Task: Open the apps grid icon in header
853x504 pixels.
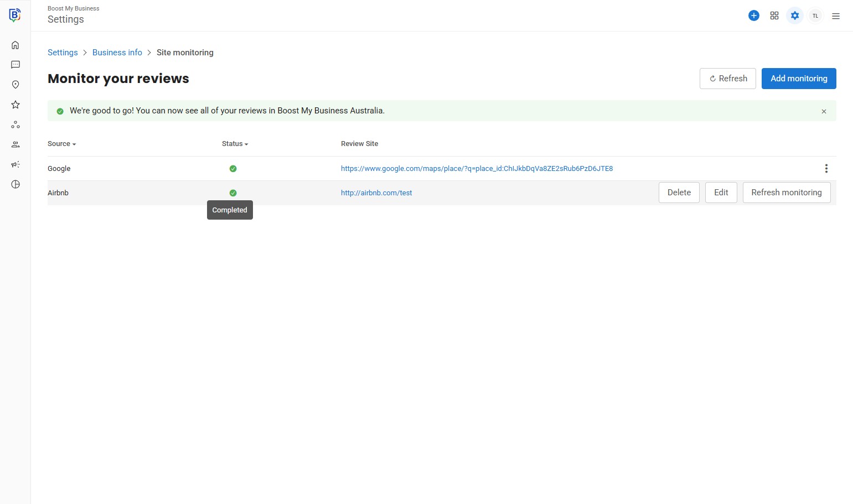Action: (x=774, y=15)
